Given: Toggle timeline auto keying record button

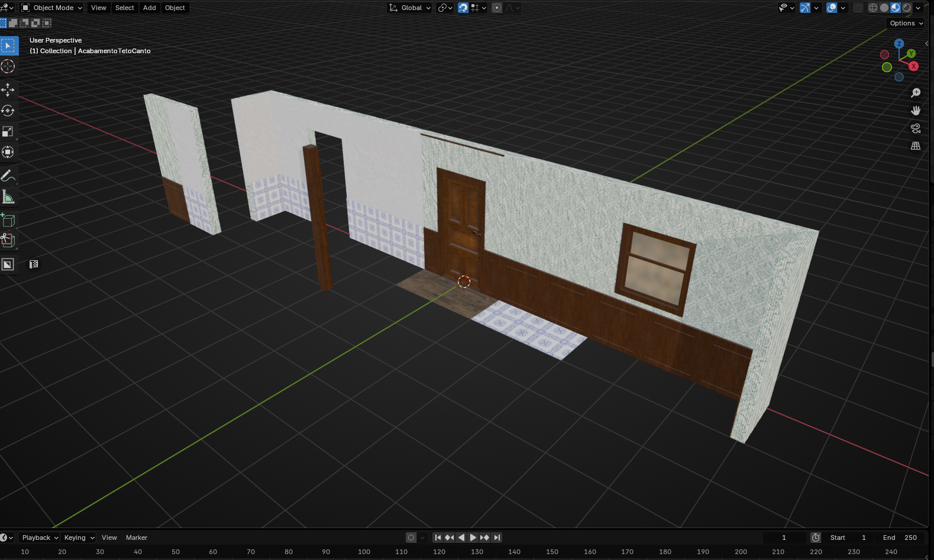Looking at the screenshot, I should 411,538.
